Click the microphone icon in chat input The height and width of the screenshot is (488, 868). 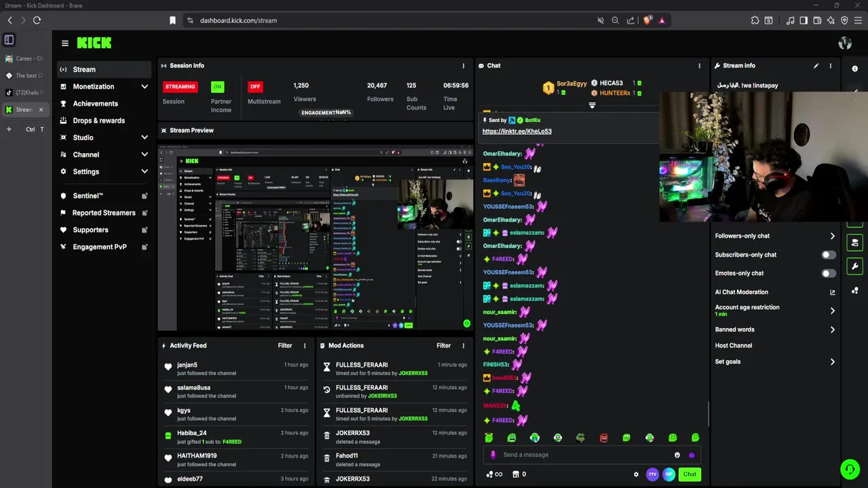coord(493,455)
